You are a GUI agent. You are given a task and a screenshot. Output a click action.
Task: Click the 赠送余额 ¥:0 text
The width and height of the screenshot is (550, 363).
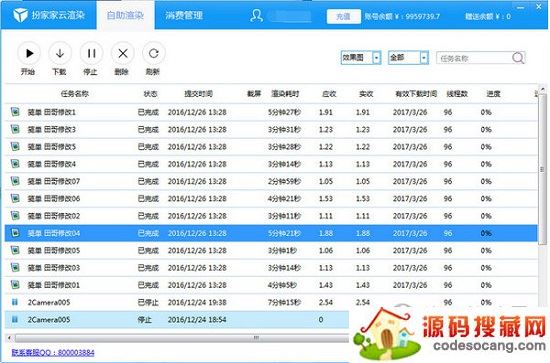point(488,16)
